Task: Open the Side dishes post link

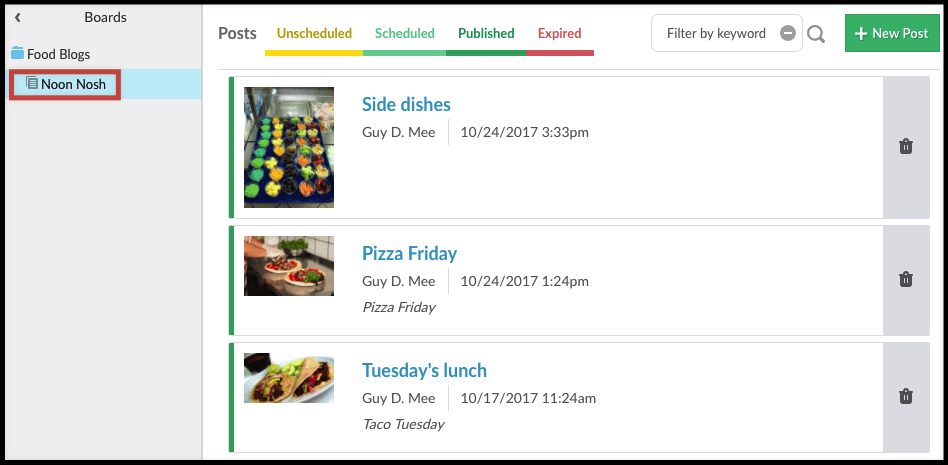Action: tap(406, 104)
